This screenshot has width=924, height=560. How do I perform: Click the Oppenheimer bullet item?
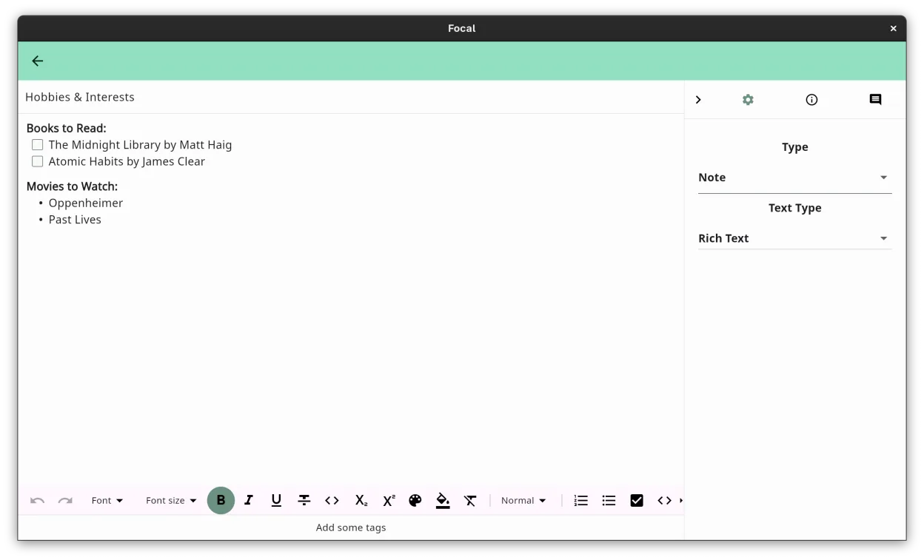[86, 203]
